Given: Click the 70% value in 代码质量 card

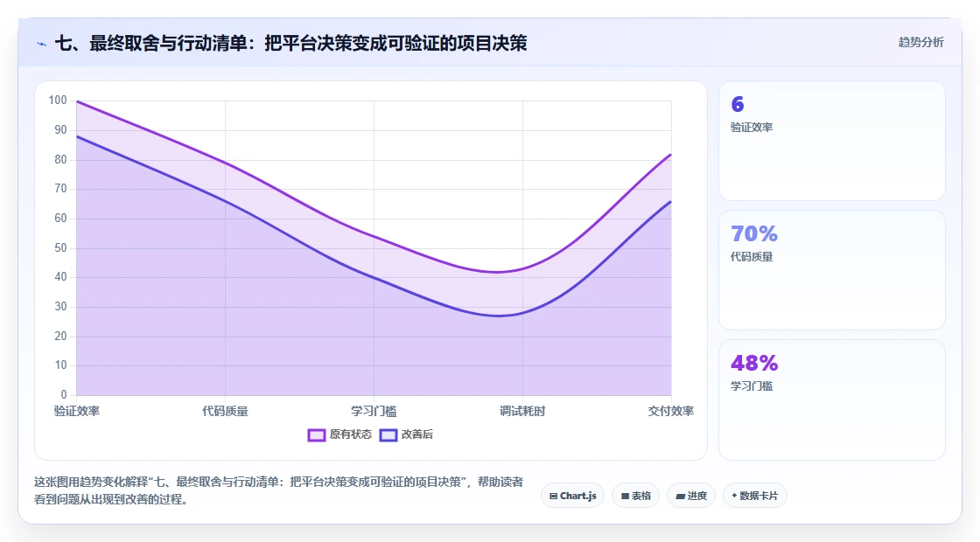Looking at the screenshot, I should (754, 234).
